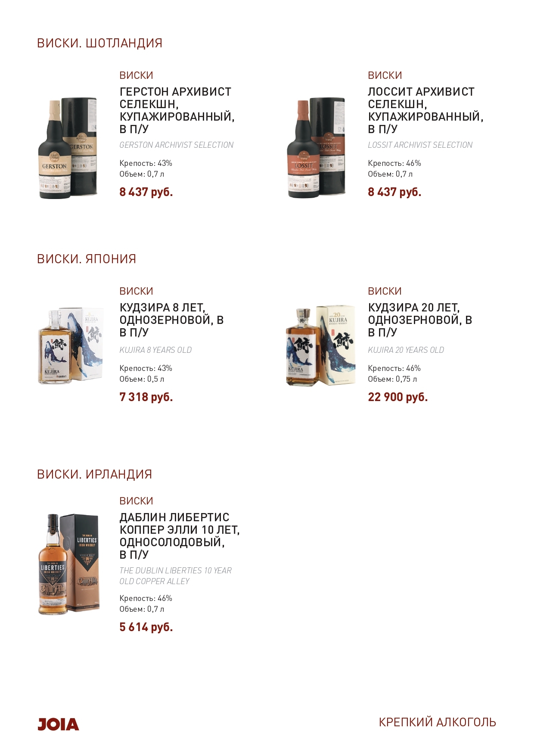This screenshot has width=534, height=756.
Task: Click the КРЕПКИЙ АЛКОГОЛЬ footer label
Action: [437, 722]
